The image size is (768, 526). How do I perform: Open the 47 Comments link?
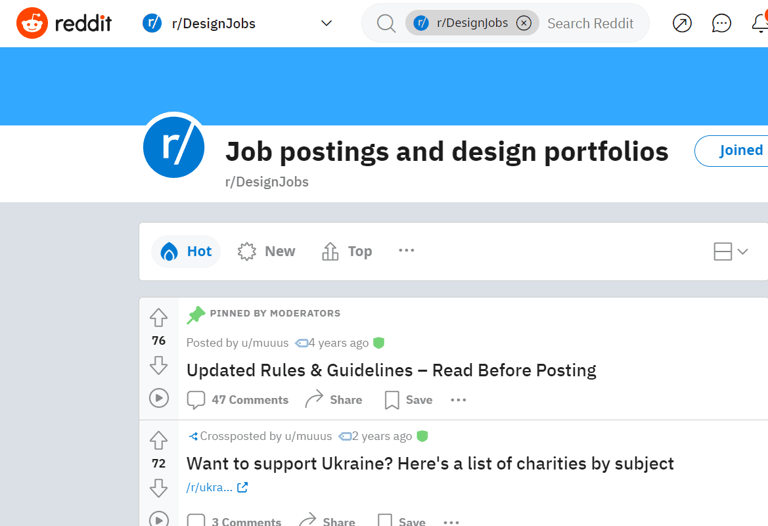(x=238, y=400)
